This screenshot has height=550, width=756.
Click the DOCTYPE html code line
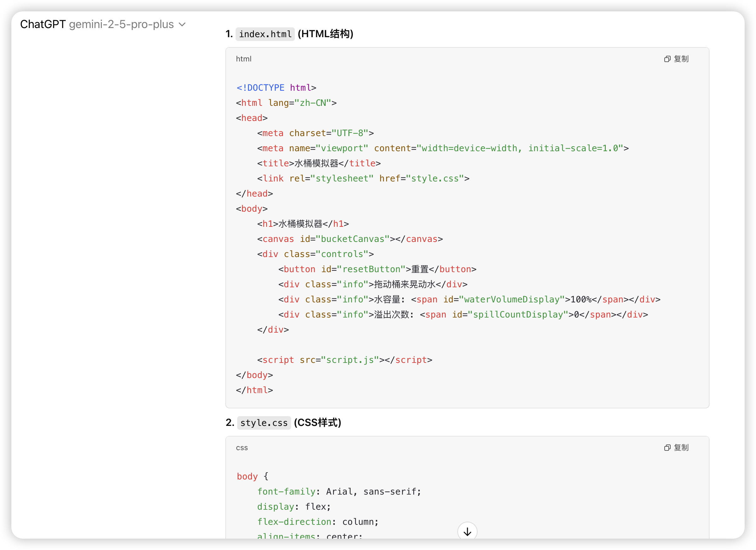(276, 88)
